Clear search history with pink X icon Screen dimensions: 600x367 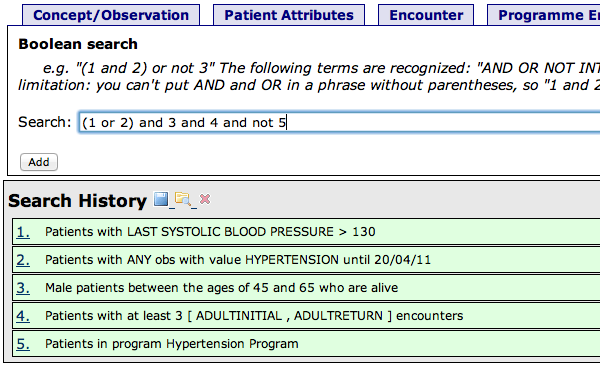205,199
